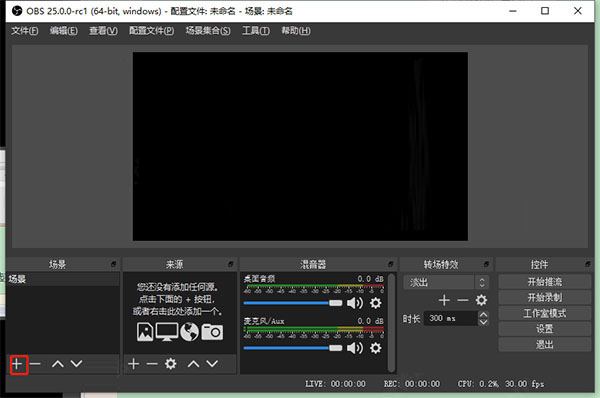Click the OBS logo in title bar
The image size is (600, 398).
17,11
